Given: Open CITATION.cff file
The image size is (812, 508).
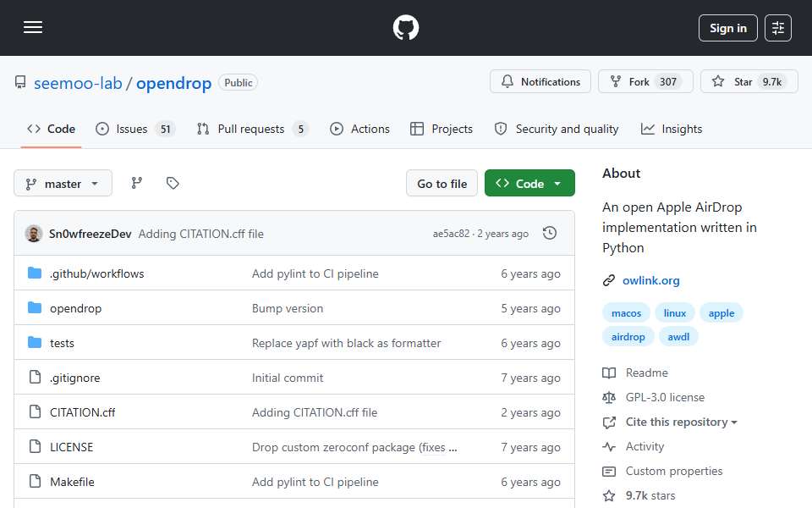Looking at the screenshot, I should pos(82,412).
